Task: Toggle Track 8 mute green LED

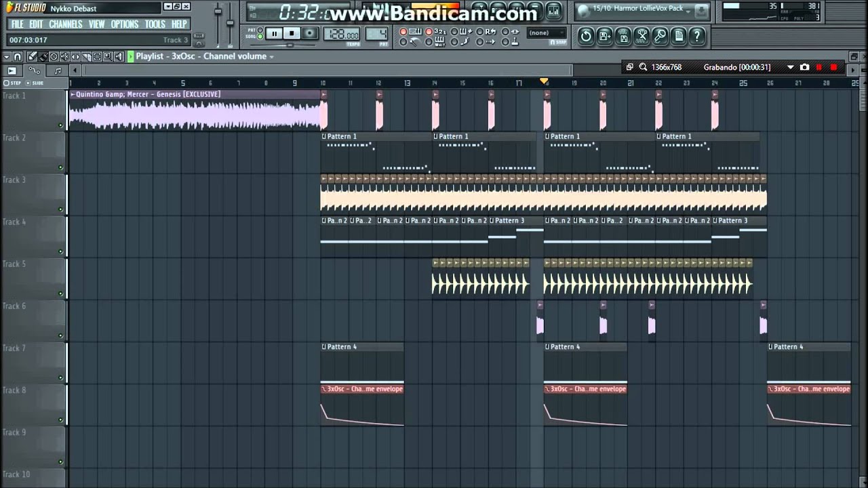Action: 60,420
